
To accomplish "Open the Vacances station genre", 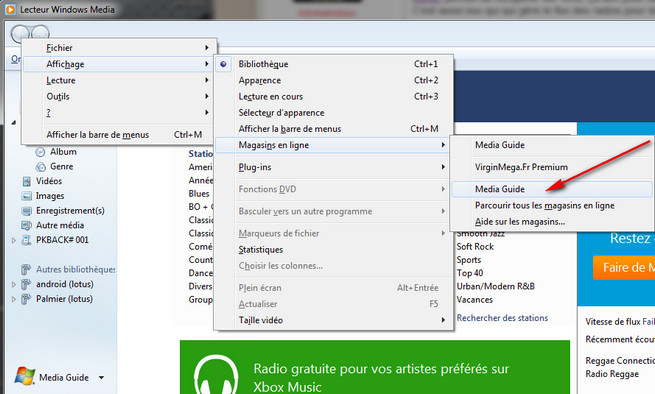I will point(475,300).
